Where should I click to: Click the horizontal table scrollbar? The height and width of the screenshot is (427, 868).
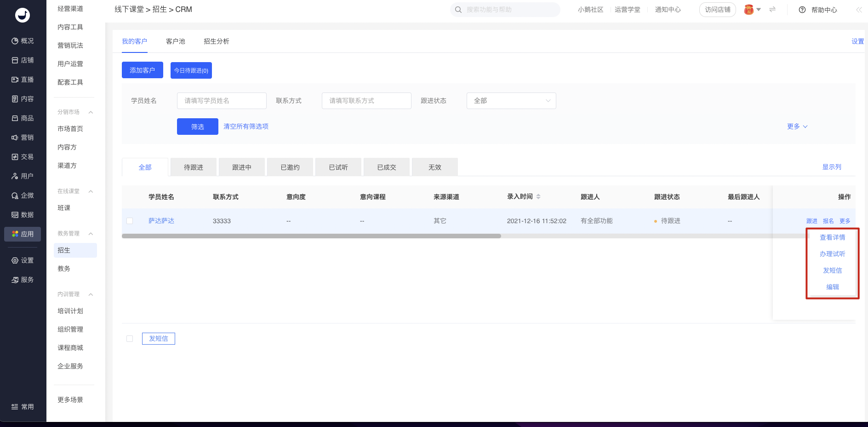311,236
